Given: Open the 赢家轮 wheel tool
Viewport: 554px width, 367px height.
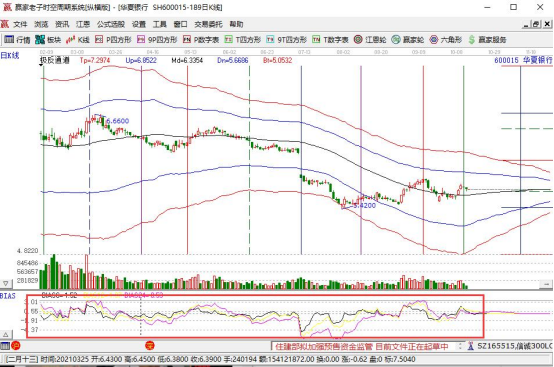Looking at the screenshot, I should tap(407, 40).
